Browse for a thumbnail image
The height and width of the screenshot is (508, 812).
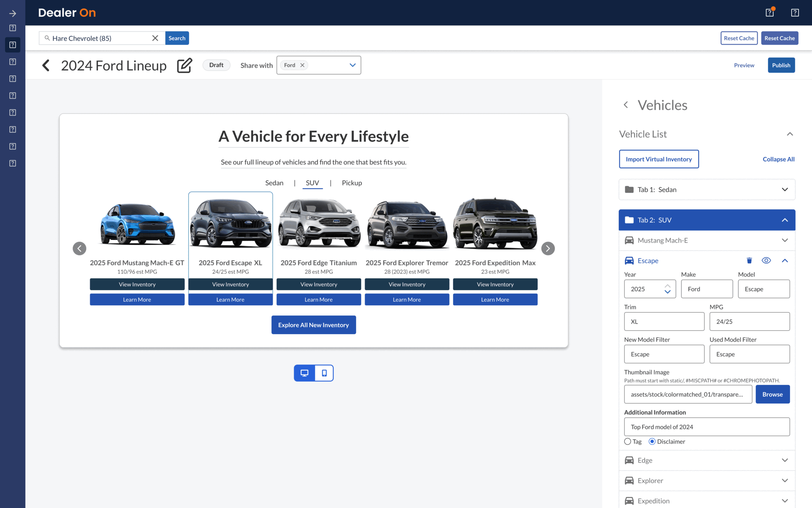[773, 394]
